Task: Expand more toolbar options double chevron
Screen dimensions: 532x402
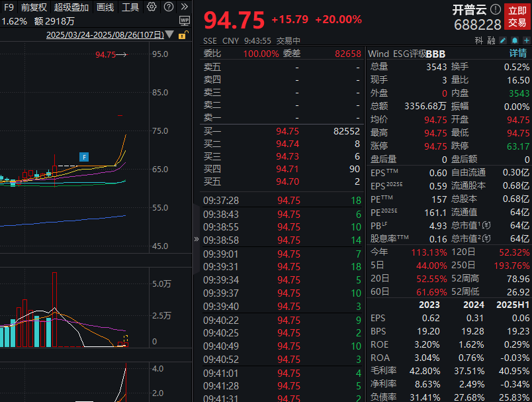Action: [x=184, y=7]
